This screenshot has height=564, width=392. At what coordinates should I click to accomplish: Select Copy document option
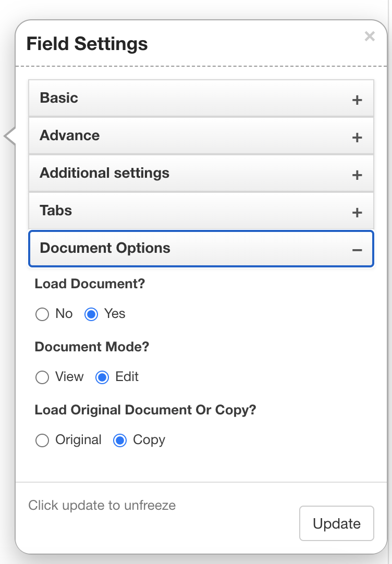click(x=120, y=440)
